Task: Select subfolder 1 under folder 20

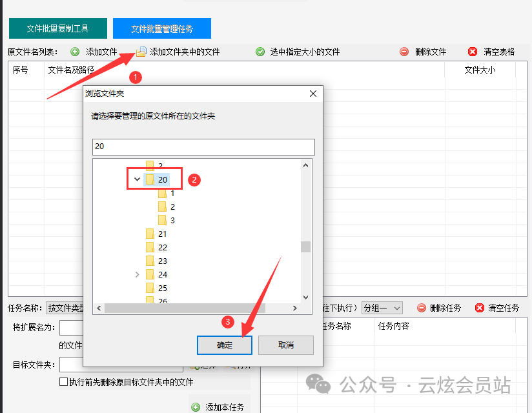Action: [x=172, y=194]
